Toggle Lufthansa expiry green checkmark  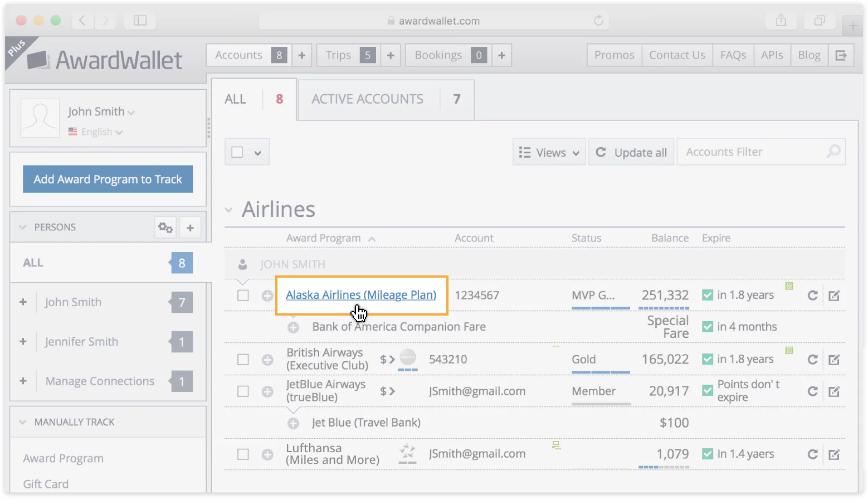[x=708, y=454]
